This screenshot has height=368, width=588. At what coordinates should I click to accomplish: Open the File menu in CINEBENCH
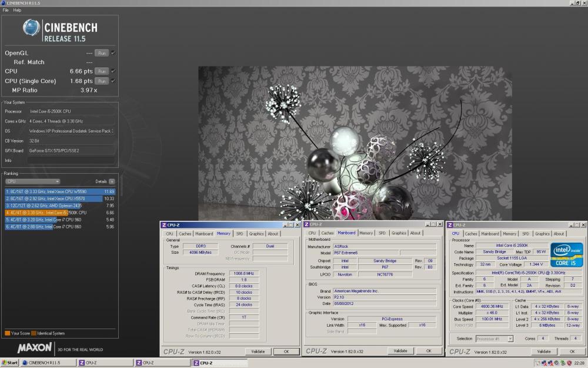pos(5,9)
